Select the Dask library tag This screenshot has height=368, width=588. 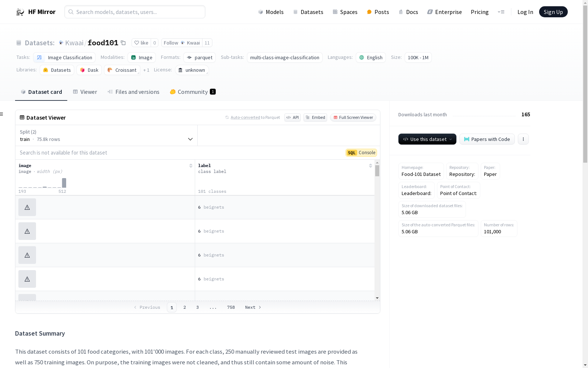click(89, 70)
